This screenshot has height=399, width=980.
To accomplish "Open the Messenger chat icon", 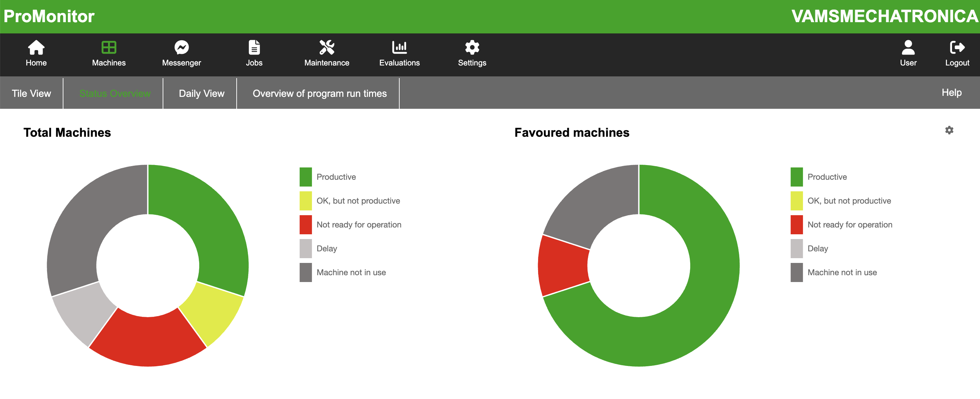I will click(x=181, y=47).
